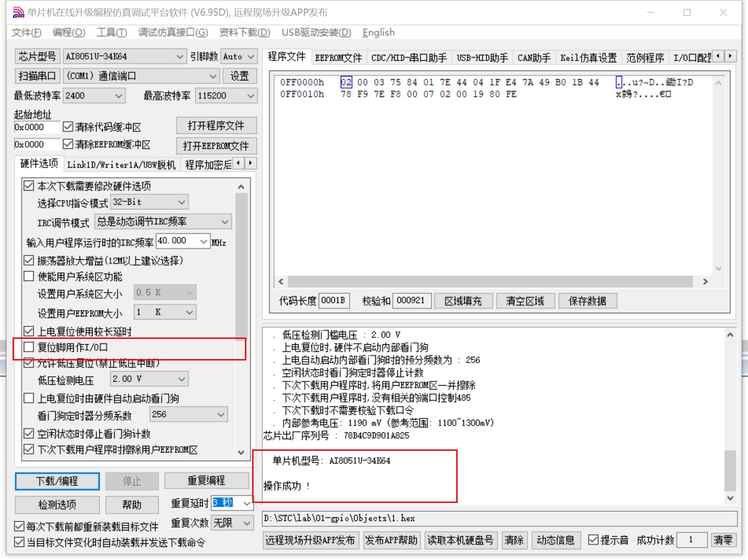
Task: Open USB驱动安装(D) menu
Action: [x=316, y=32]
